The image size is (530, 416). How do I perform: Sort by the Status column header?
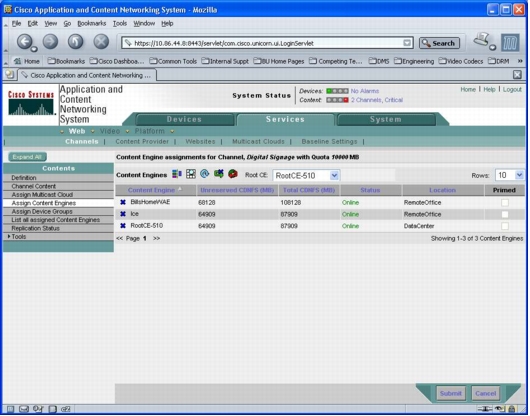point(370,190)
